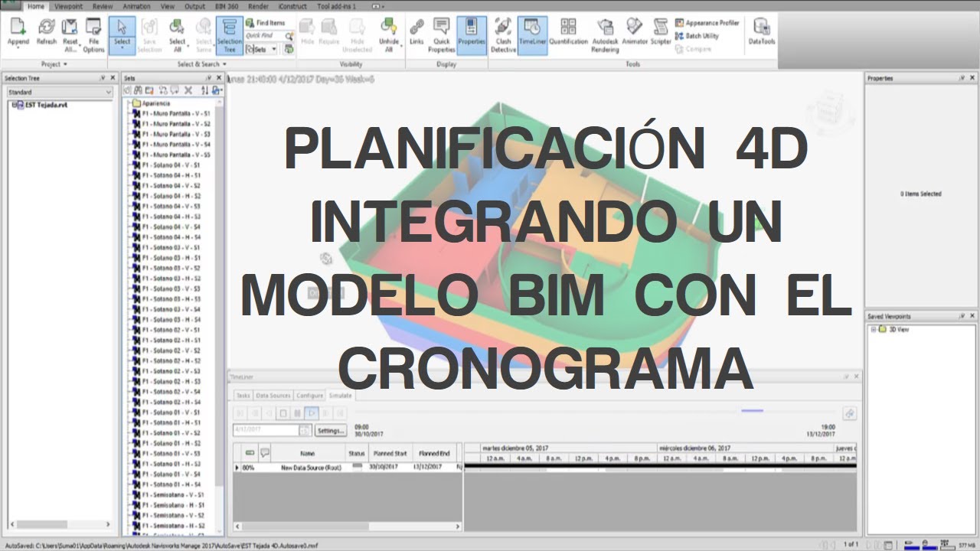The width and height of the screenshot is (980, 551).
Task: Expand the 3D View saved viewpoints folder
Action: [x=873, y=329]
